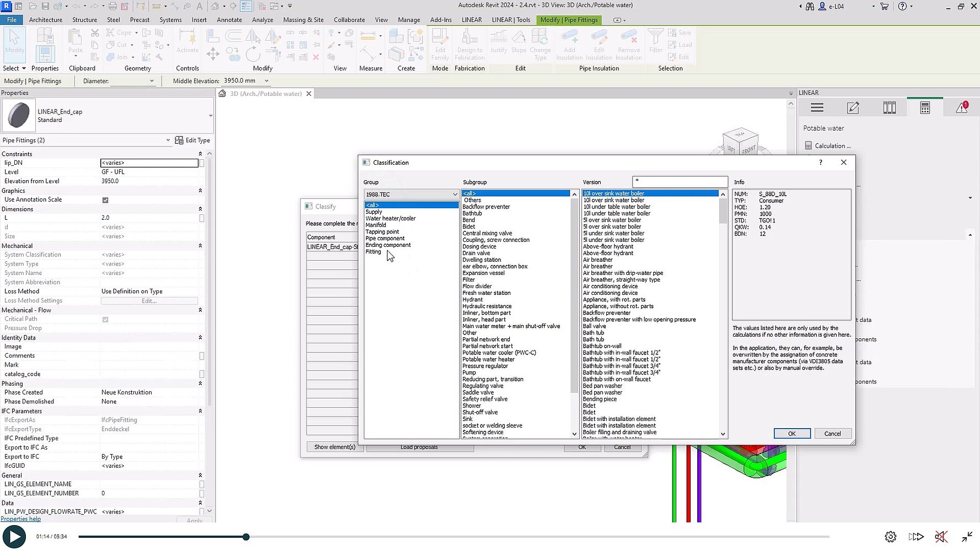This screenshot has height=551, width=980.
Task: Open the Collaborate ribbon tab
Action: 349,20
